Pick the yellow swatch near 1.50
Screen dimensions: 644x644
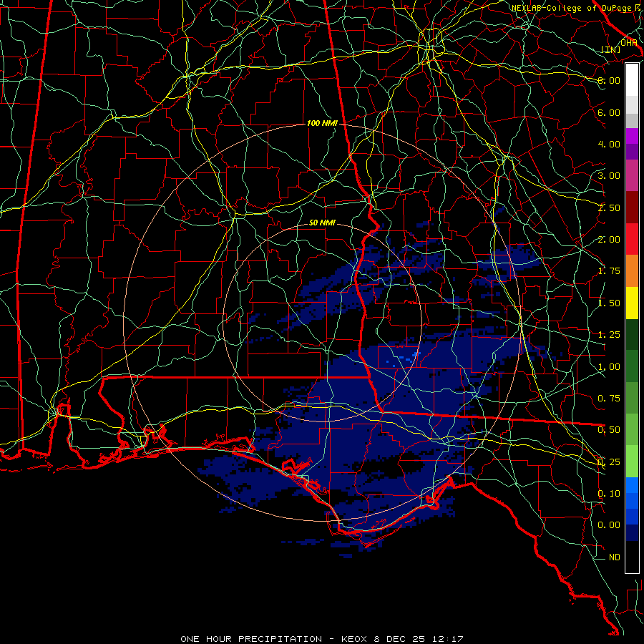point(632,303)
